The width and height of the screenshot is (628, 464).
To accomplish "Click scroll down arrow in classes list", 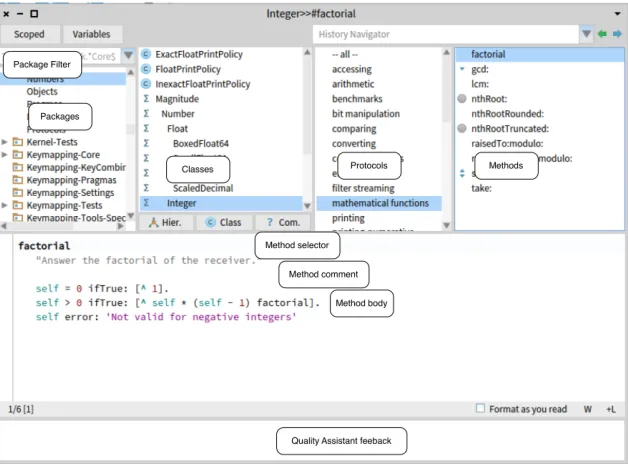I will coord(307,206).
